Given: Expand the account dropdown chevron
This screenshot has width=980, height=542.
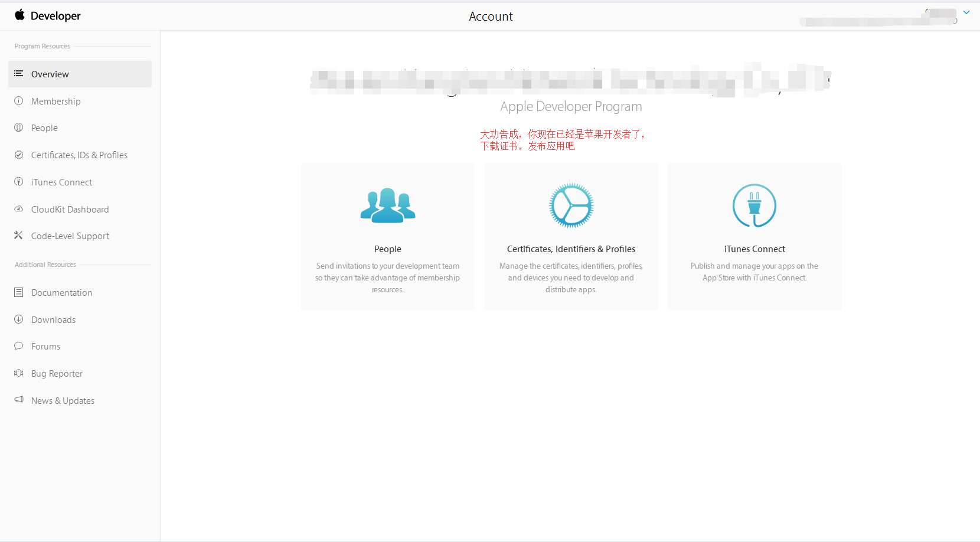Looking at the screenshot, I should [966, 12].
